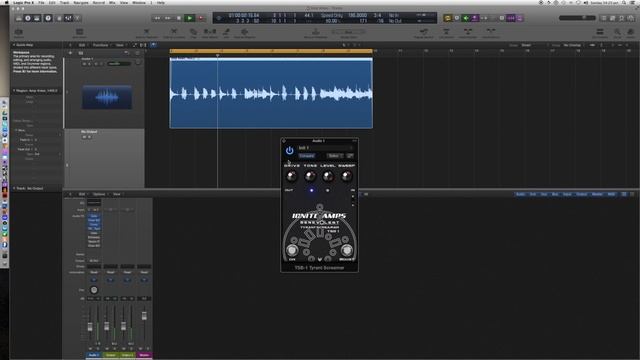Click the Zoom toolbar icon near the right edge
The height and width of the screenshot is (360, 640).
point(618,33)
